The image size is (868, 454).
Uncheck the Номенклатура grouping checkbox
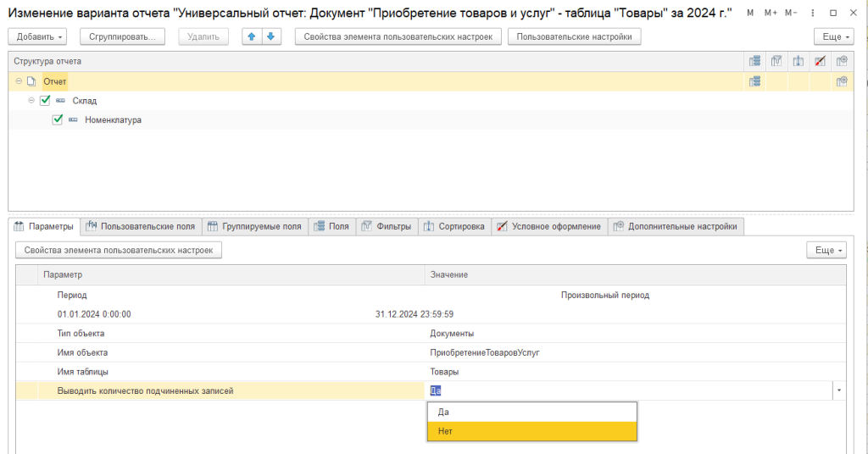point(58,120)
